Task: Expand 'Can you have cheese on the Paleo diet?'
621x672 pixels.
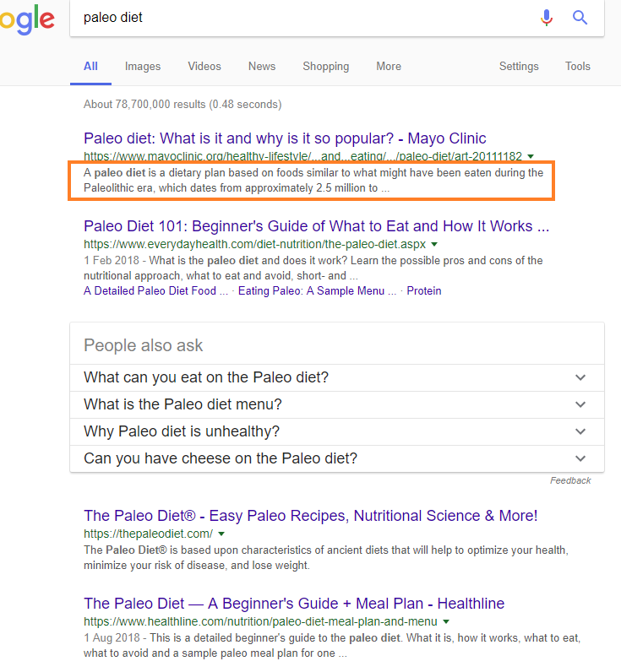Action: [x=337, y=458]
